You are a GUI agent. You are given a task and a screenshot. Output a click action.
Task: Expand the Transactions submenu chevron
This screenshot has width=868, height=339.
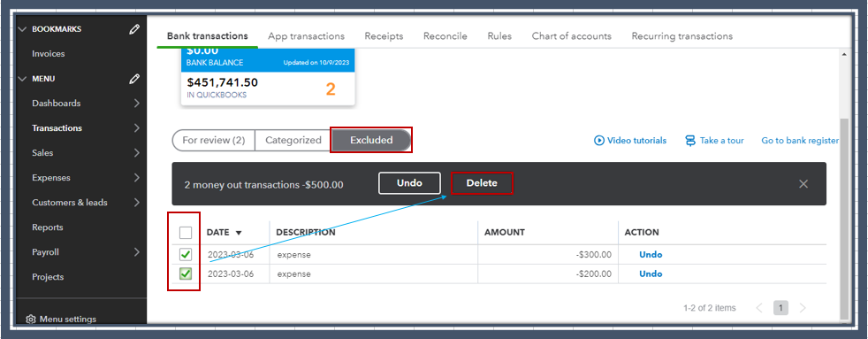[137, 128]
